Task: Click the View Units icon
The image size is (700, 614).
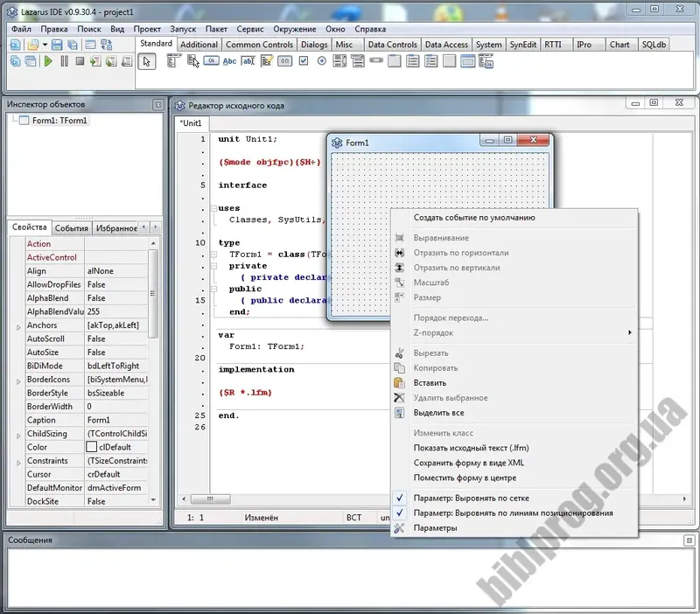Action: pos(15,61)
